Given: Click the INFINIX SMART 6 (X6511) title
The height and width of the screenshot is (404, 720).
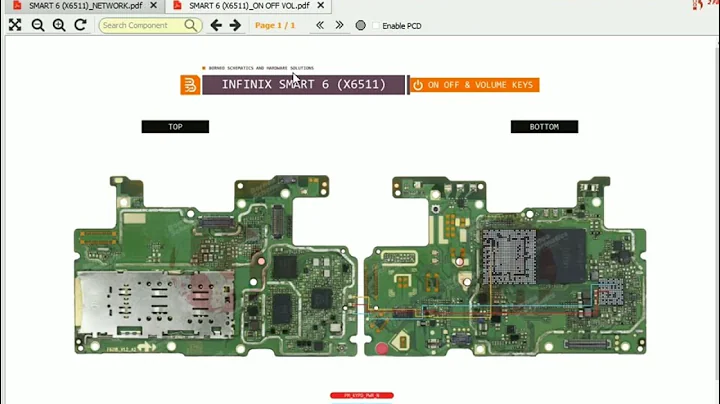Looking at the screenshot, I should 304,85.
